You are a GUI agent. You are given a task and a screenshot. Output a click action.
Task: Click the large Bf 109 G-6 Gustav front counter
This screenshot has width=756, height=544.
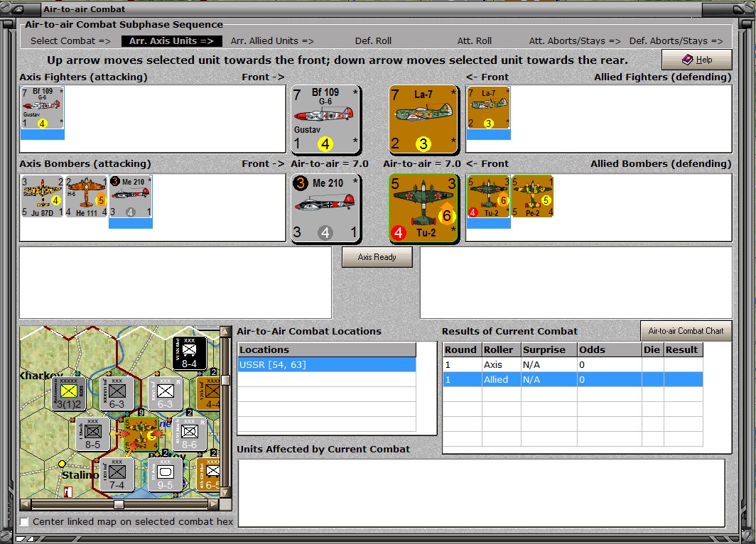click(325, 119)
